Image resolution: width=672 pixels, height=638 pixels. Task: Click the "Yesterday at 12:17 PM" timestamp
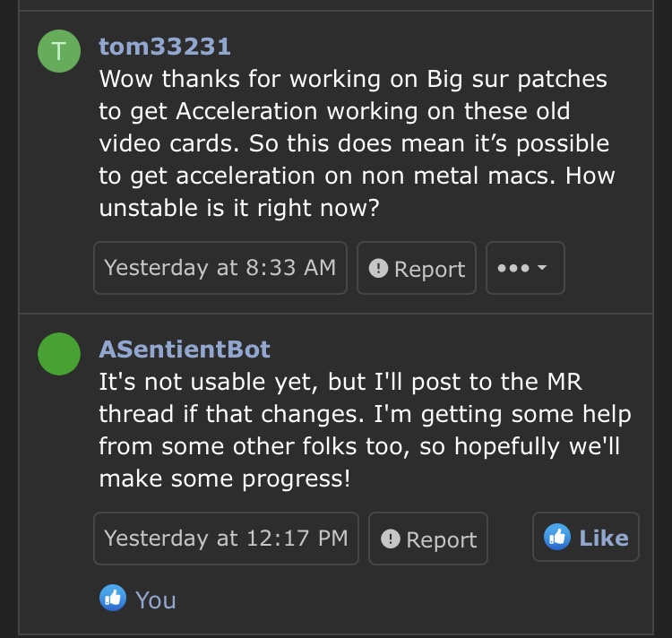(226, 538)
